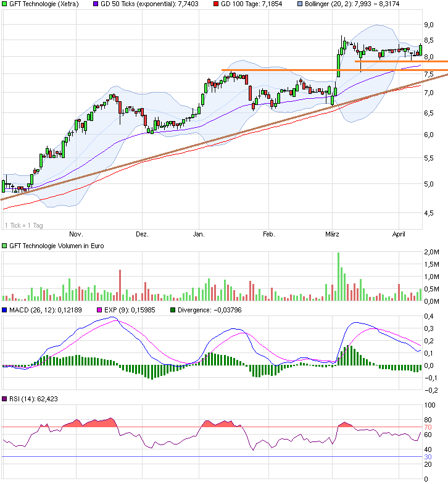Click the purple GD 50 Ticks legend swatch
The width and height of the screenshot is (448, 484).
click(95, 4)
